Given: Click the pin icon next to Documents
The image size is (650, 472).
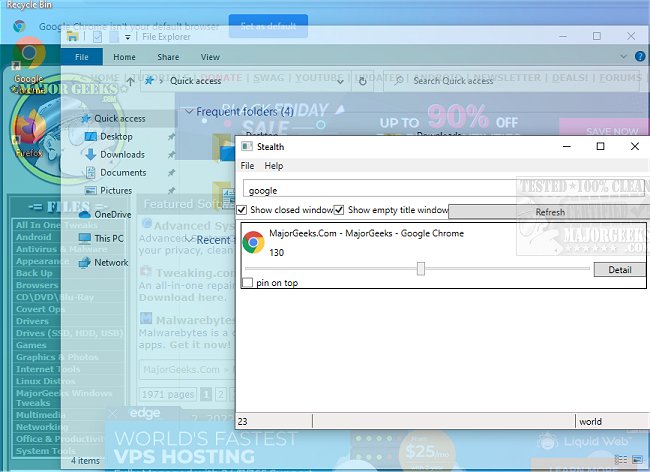Looking at the screenshot, I should point(171,173).
